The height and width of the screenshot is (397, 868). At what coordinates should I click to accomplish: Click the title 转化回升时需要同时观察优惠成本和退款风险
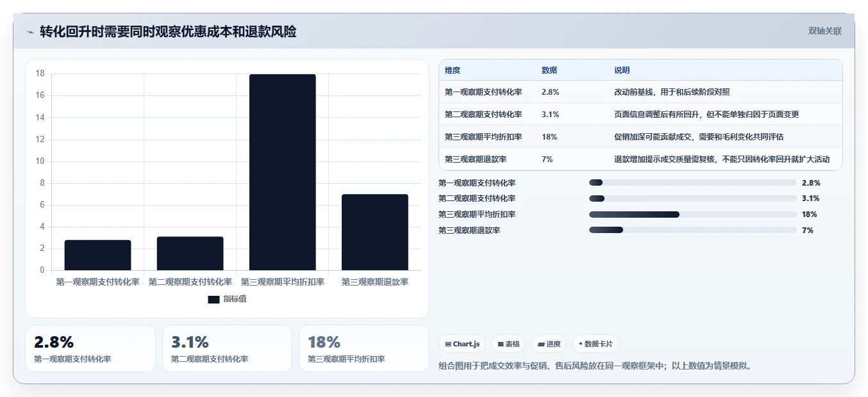click(x=168, y=31)
